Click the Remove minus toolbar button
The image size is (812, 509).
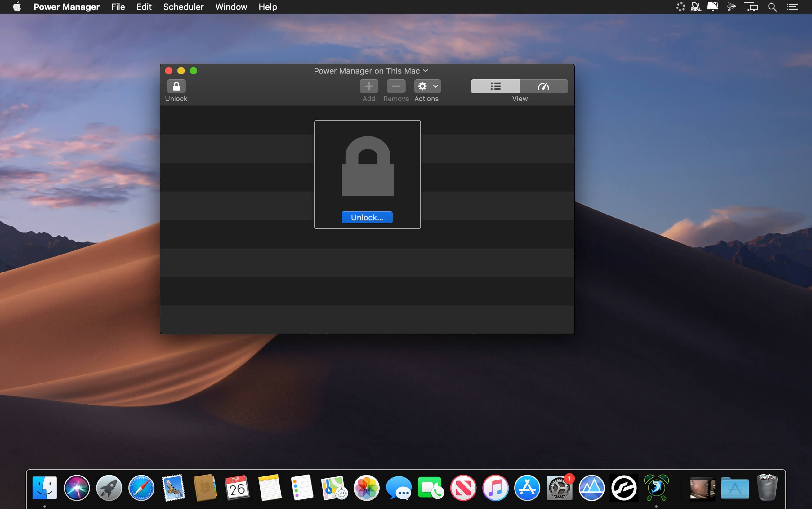pyautogui.click(x=396, y=86)
